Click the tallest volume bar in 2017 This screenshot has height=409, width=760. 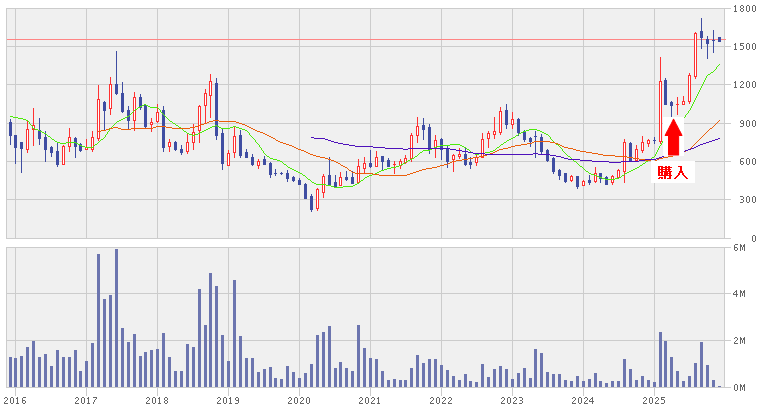tap(116, 318)
